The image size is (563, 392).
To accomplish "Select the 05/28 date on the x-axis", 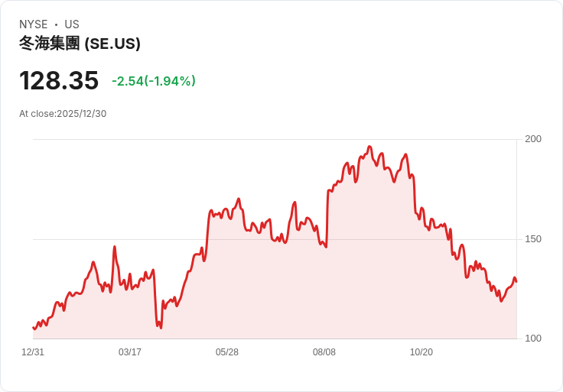I will click(227, 352).
